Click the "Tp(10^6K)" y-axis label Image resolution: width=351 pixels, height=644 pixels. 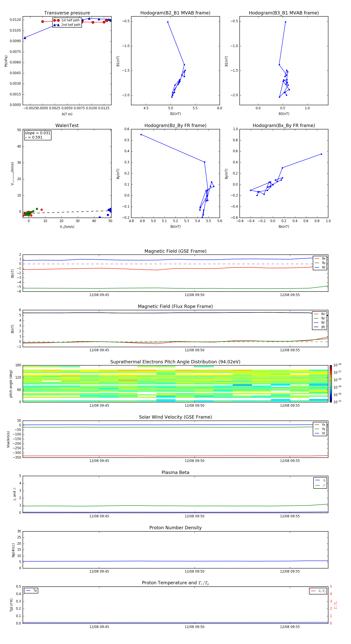11,605
